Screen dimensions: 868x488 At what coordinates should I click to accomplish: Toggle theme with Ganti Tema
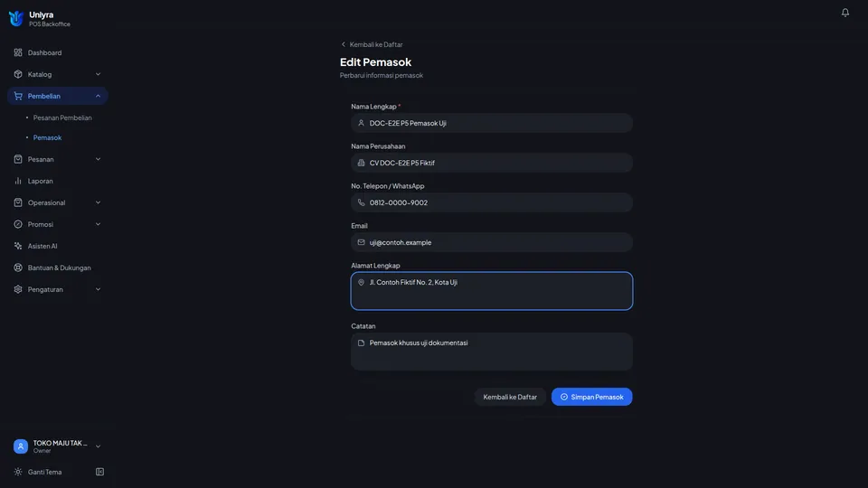[44, 472]
